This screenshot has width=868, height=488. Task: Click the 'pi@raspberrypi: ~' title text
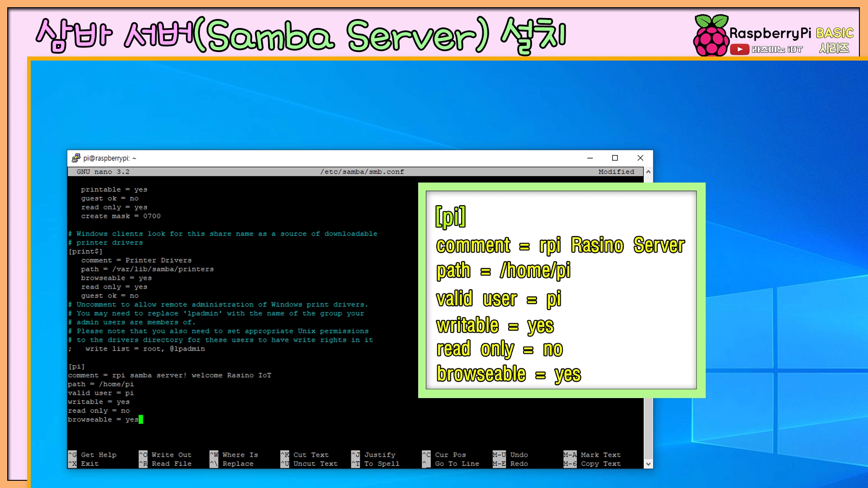tap(110, 158)
